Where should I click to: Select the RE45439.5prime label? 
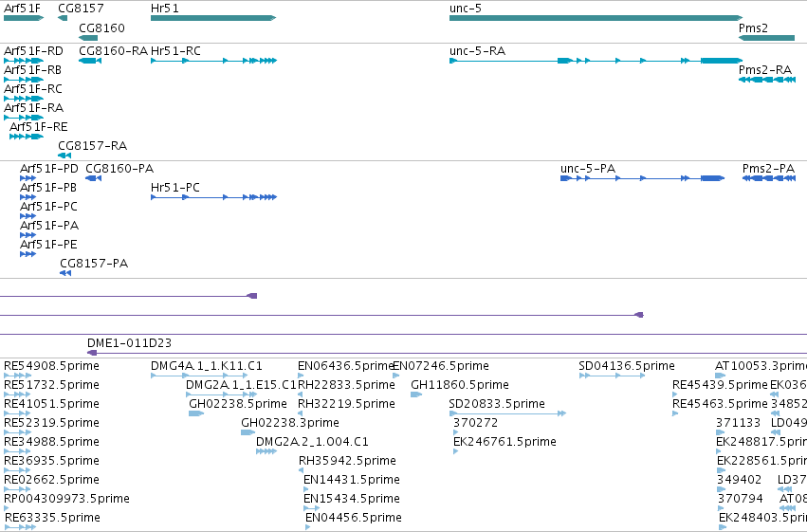720,385
